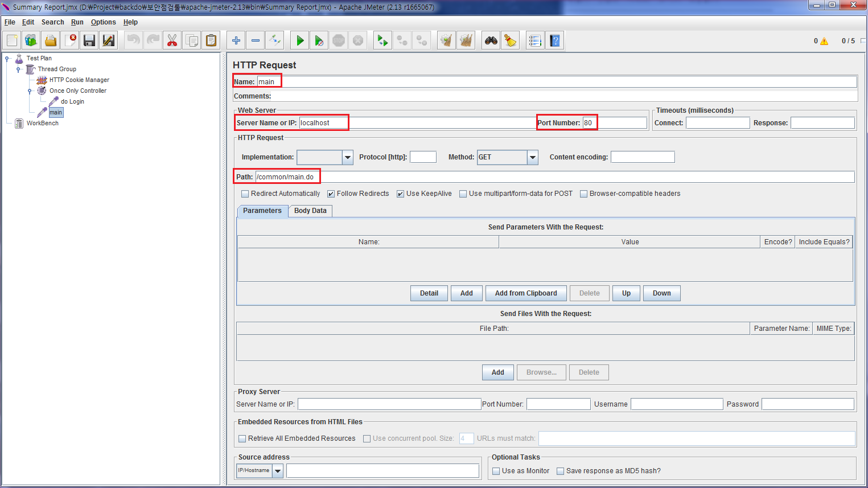Viewport: 868px width, 488px height.
Task: Open the Implementation dropdown
Action: point(348,157)
